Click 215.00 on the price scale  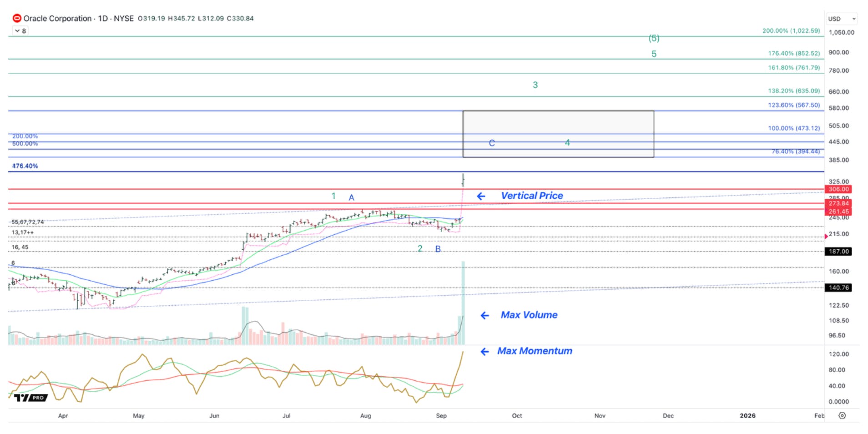pos(838,234)
